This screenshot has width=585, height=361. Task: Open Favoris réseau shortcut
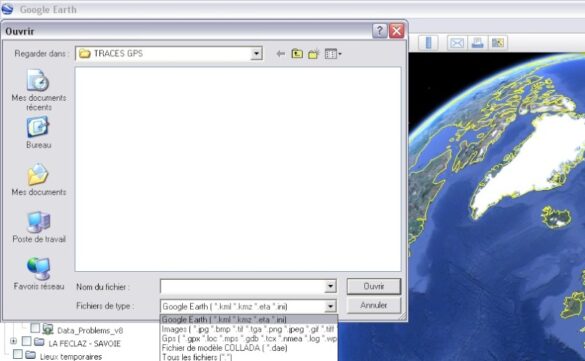pyautogui.click(x=39, y=274)
